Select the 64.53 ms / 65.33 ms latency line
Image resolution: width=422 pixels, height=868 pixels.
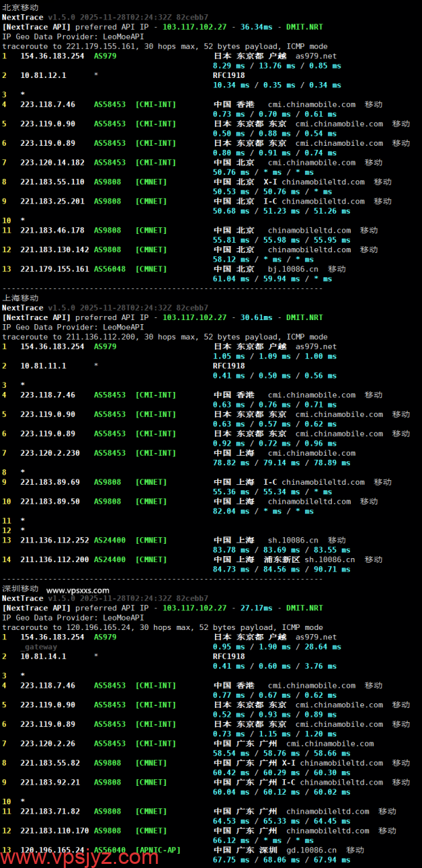[x=282, y=821]
